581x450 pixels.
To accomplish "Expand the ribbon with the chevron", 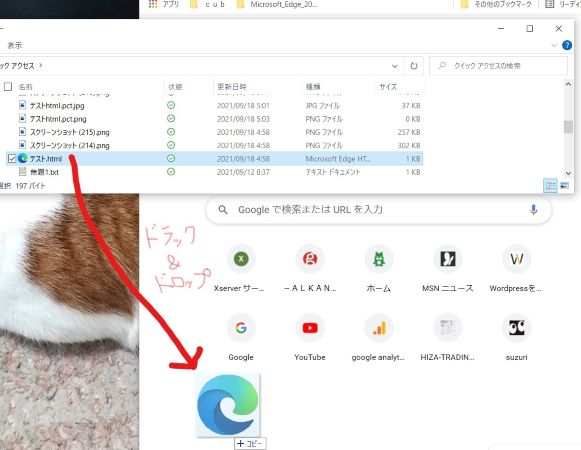I will point(554,45).
